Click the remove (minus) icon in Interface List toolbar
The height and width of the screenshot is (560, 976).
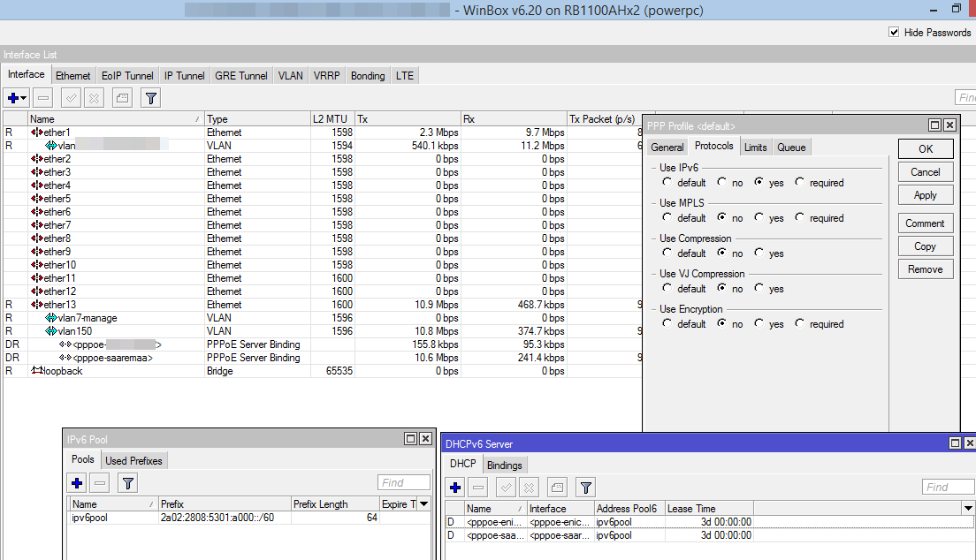(x=43, y=98)
